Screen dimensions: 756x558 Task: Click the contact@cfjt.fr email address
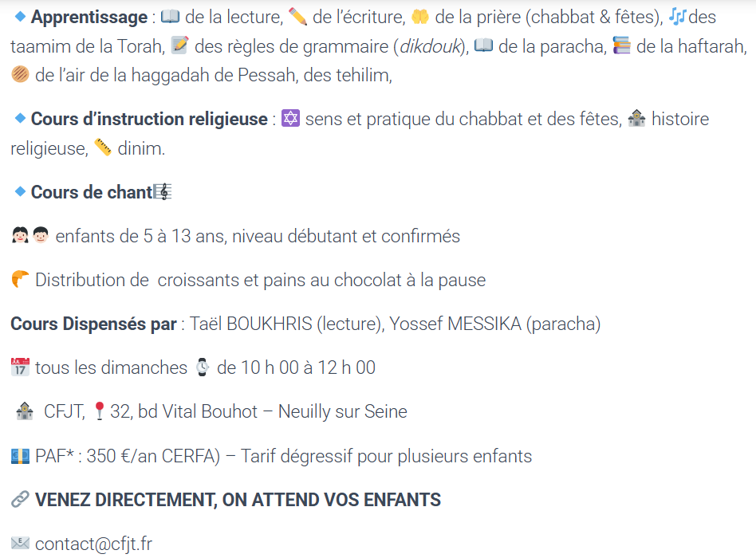93,544
